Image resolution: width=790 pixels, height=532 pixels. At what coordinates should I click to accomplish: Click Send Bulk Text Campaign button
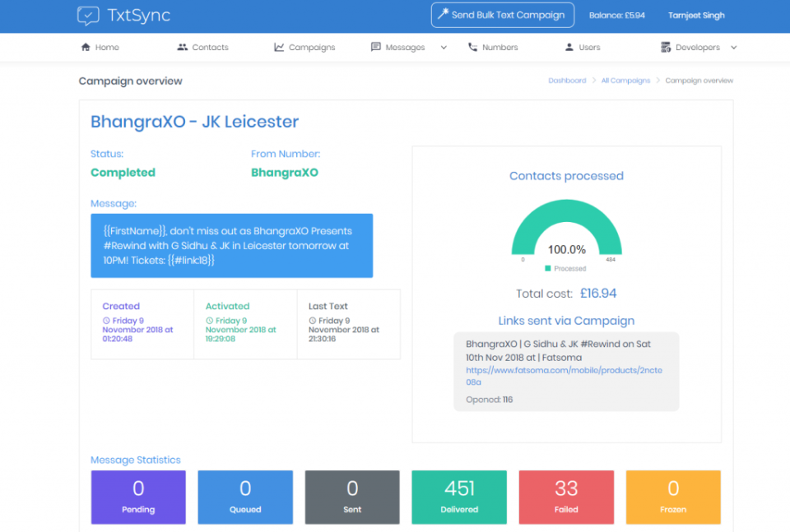pyautogui.click(x=502, y=15)
